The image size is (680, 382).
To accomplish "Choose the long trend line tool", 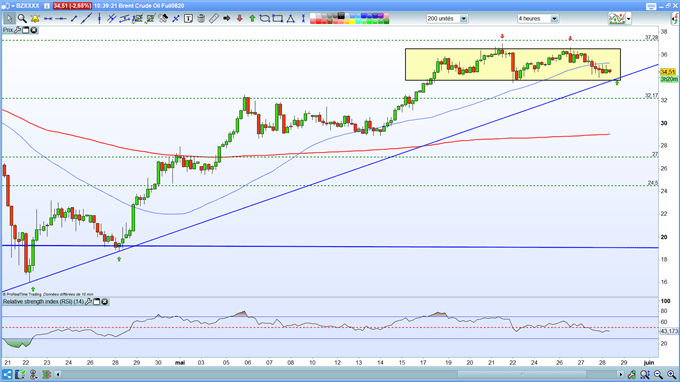I will click(86, 19).
